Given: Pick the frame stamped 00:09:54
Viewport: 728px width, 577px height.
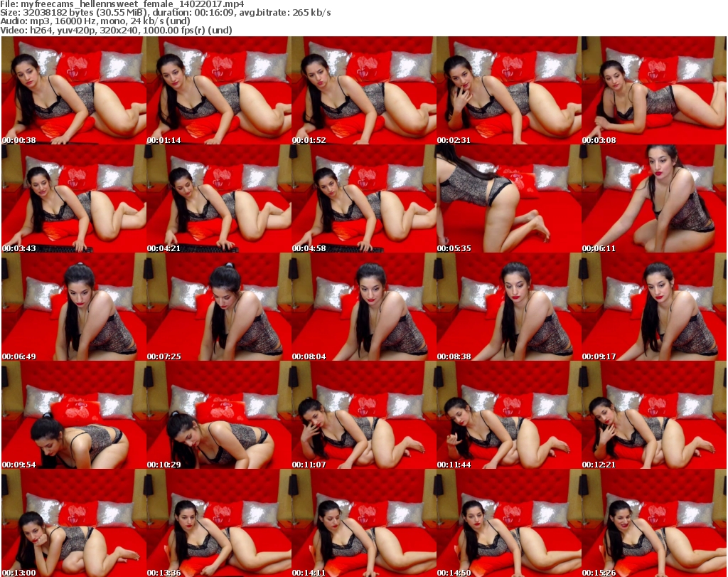Looking at the screenshot, I should point(74,415).
